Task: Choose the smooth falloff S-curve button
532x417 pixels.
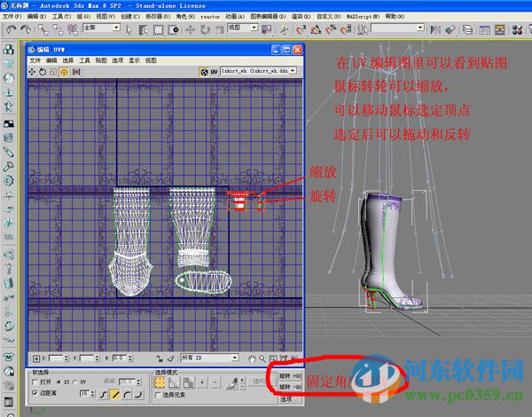Action: [104, 394]
